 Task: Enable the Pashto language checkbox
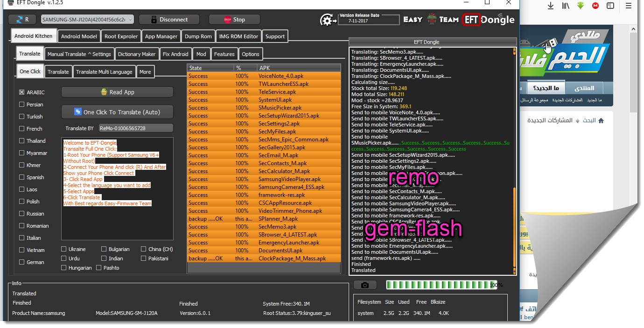(x=99, y=268)
